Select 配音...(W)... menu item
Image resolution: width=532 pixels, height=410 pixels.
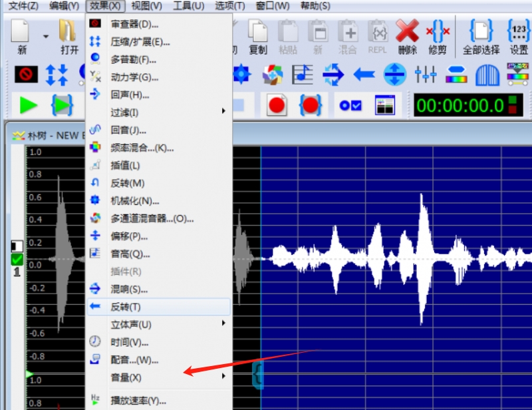159,359
